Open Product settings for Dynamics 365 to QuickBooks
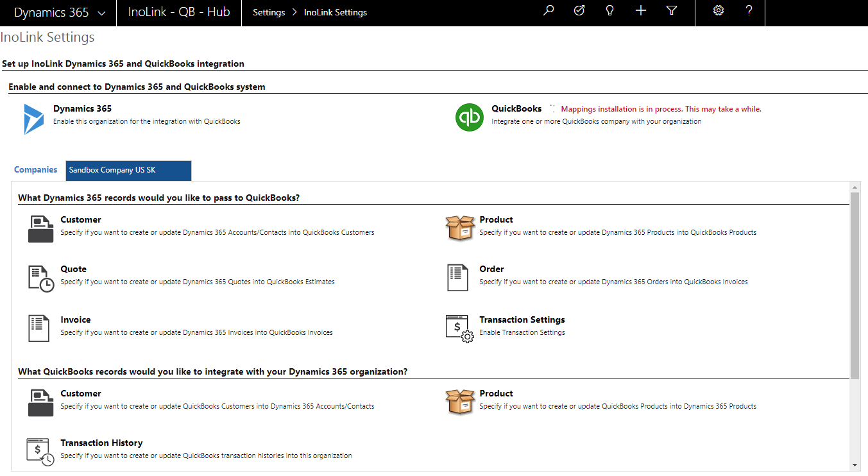 pyautogui.click(x=497, y=219)
